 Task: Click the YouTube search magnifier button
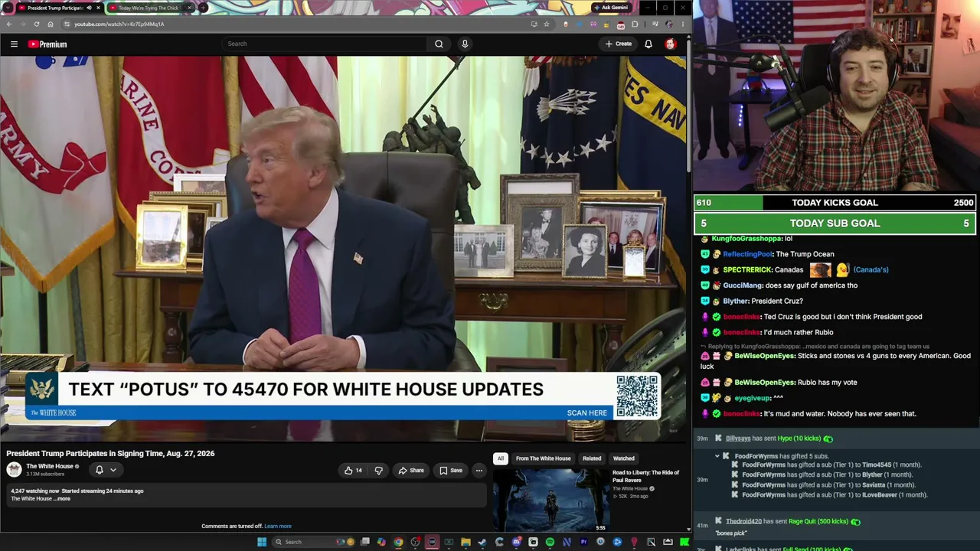[439, 44]
